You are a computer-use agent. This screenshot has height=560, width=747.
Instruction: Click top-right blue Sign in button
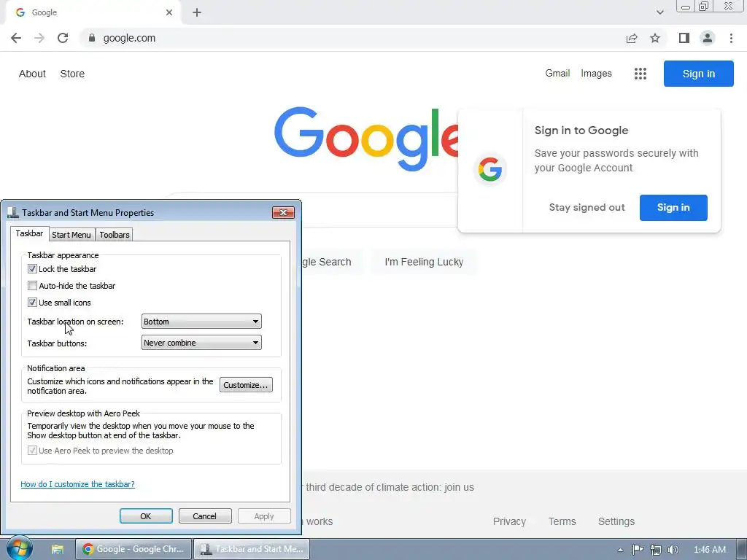tap(698, 74)
